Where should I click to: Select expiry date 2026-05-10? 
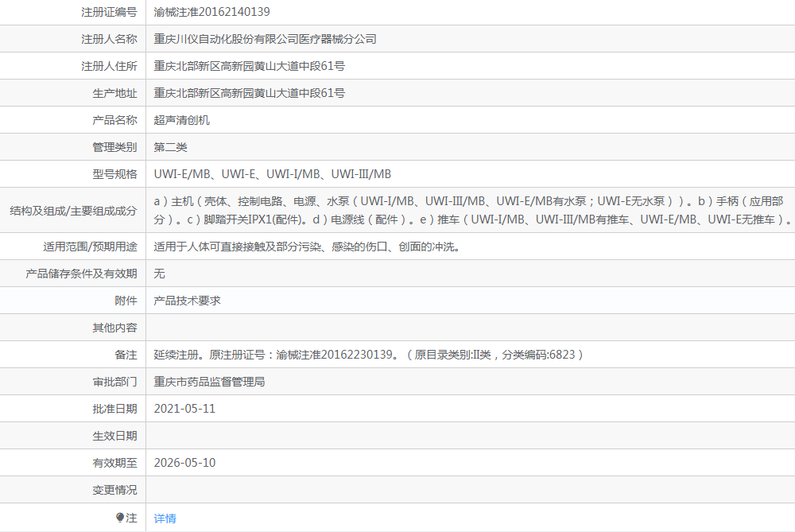(184, 463)
